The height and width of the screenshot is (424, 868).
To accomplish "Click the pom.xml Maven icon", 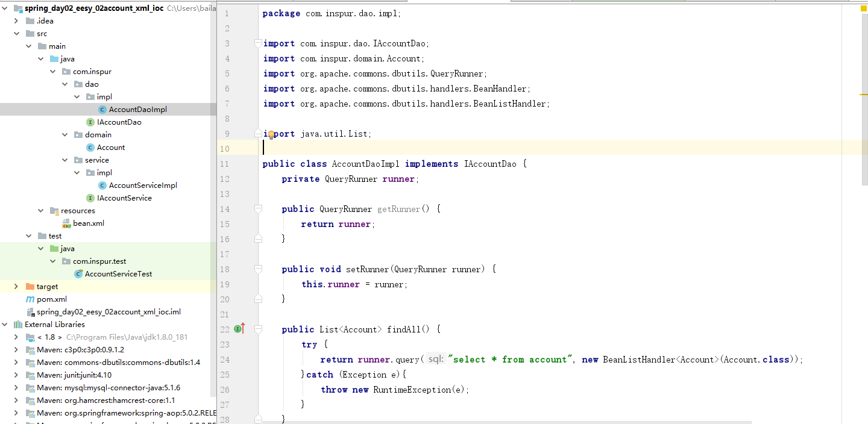I will click(30, 299).
